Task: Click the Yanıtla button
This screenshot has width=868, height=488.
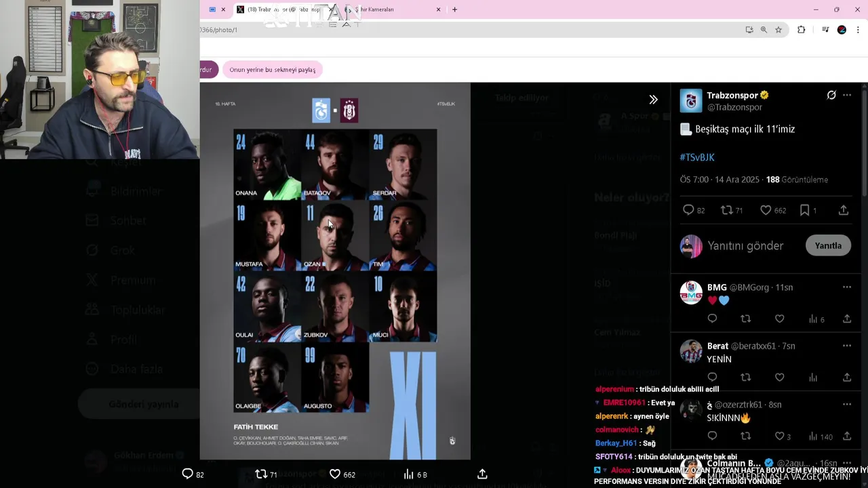Action: click(x=828, y=245)
